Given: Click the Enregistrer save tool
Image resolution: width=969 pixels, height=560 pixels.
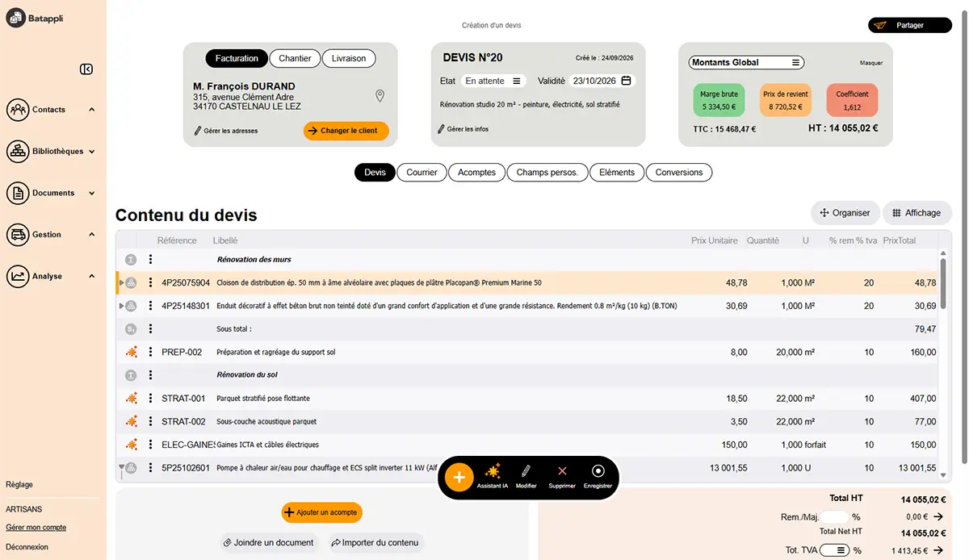Looking at the screenshot, I should tap(598, 476).
